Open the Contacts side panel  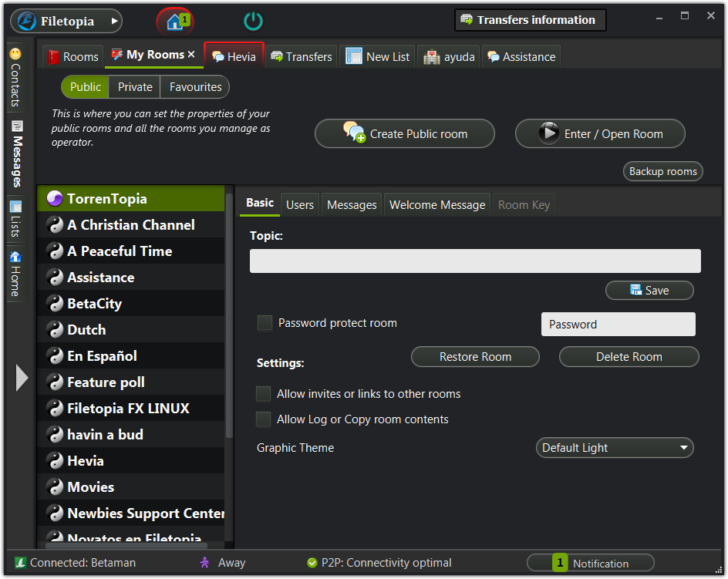[15, 78]
